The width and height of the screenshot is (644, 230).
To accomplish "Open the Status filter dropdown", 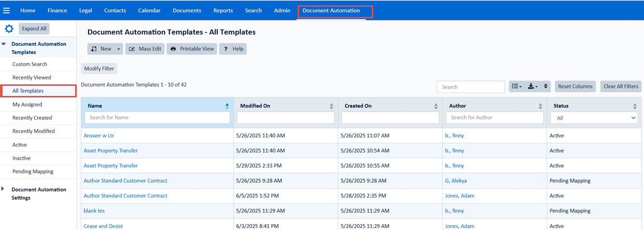I will pos(594,118).
